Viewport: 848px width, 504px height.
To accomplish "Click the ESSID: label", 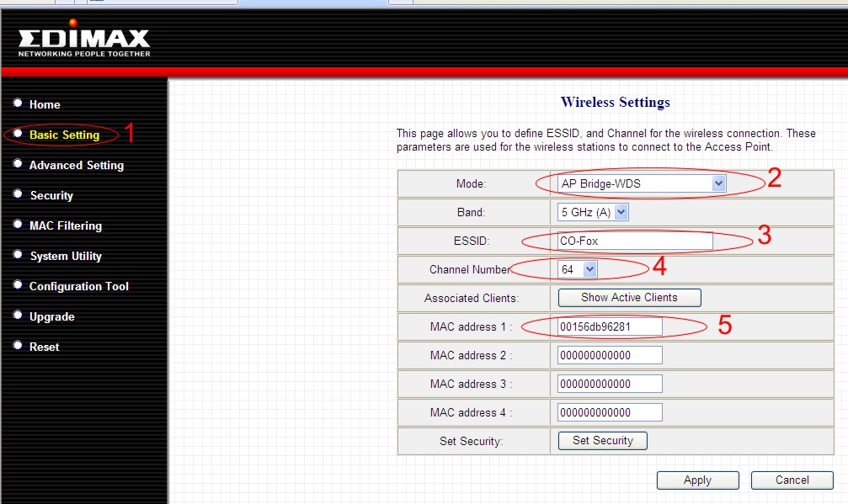I will coord(471,241).
